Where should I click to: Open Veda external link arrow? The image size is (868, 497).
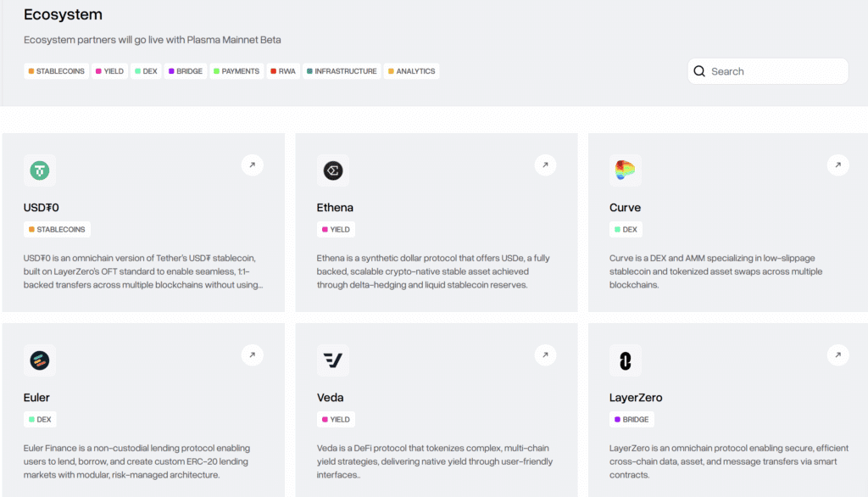click(x=545, y=355)
